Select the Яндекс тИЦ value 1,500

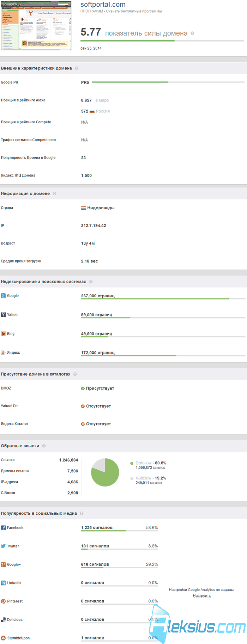[86, 175]
